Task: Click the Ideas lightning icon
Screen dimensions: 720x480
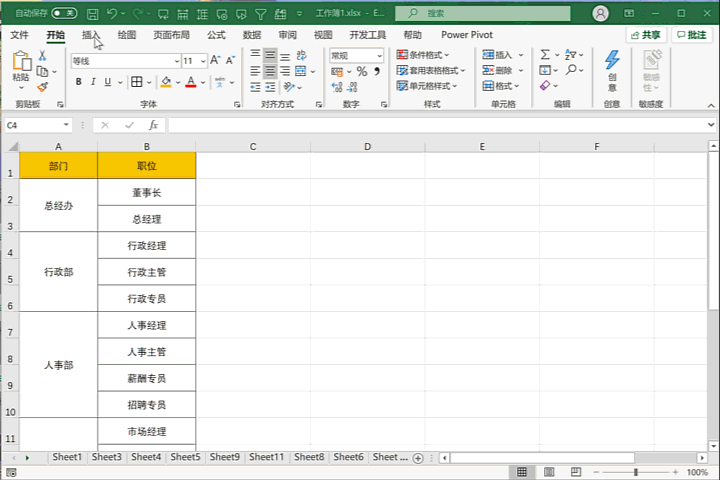Action: (x=612, y=60)
